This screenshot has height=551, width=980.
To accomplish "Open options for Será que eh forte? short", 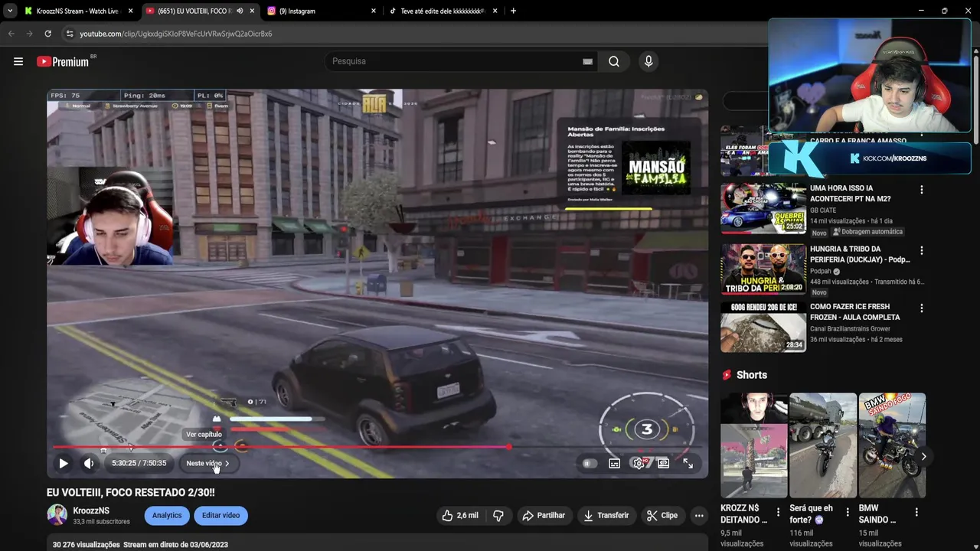I will point(848,512).
